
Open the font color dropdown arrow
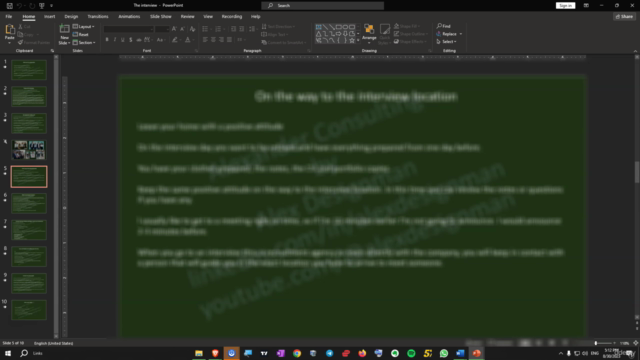tap(193, 40)
